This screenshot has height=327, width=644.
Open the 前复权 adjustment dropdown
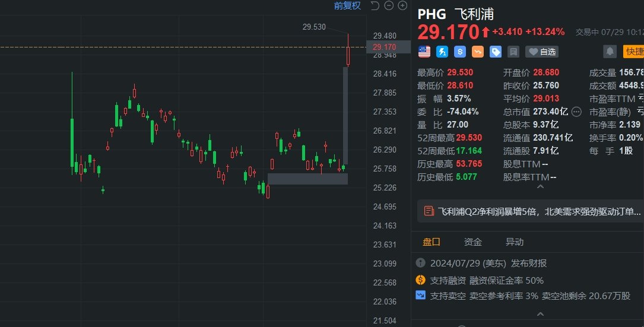[347, 6]
